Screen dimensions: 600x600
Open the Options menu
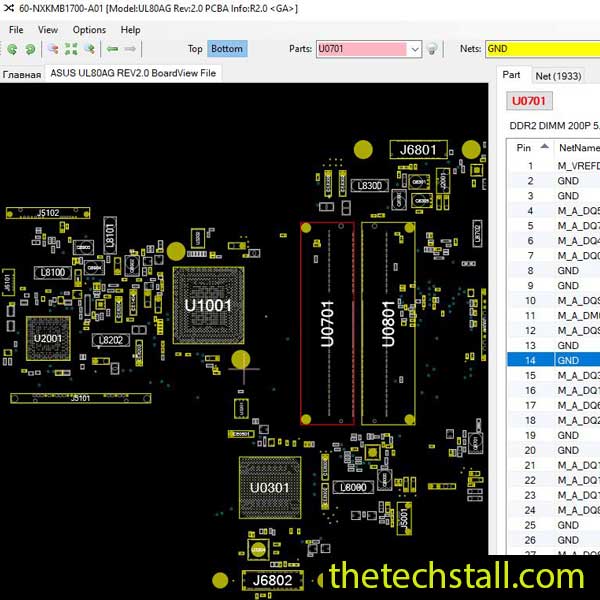point(89,30)
